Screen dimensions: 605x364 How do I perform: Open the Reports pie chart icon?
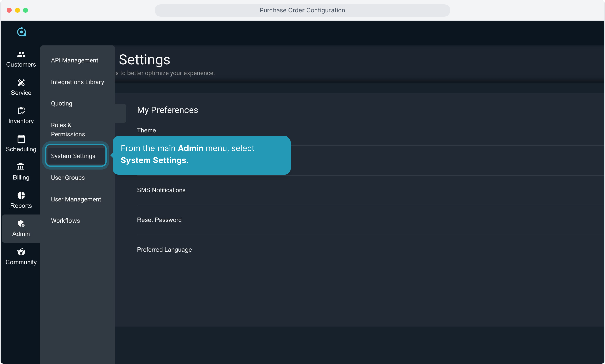pos(21,195)
